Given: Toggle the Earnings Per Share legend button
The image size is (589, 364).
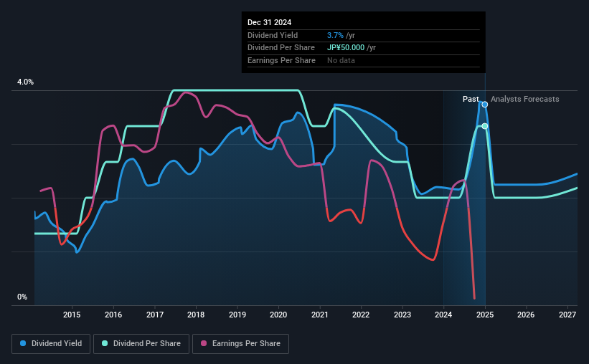Looking at the screenshot, I should click(x=241, y=344).
